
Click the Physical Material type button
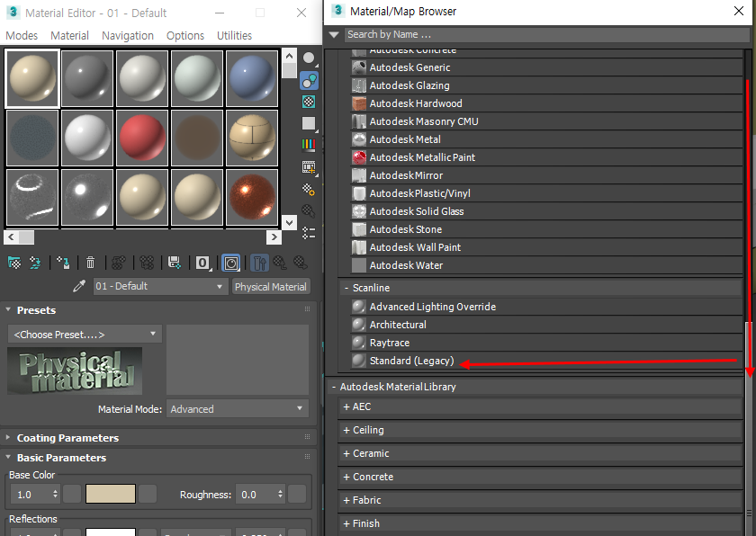[x=271, y=287]
